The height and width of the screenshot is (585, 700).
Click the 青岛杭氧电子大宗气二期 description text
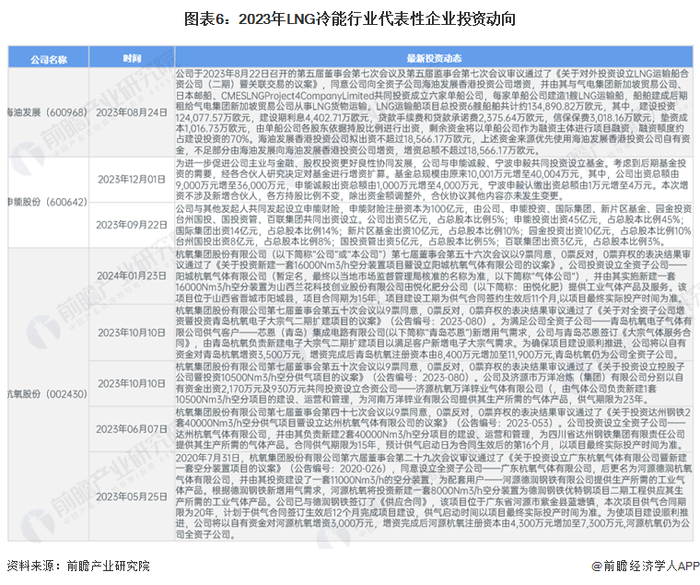tap(433, 333)
